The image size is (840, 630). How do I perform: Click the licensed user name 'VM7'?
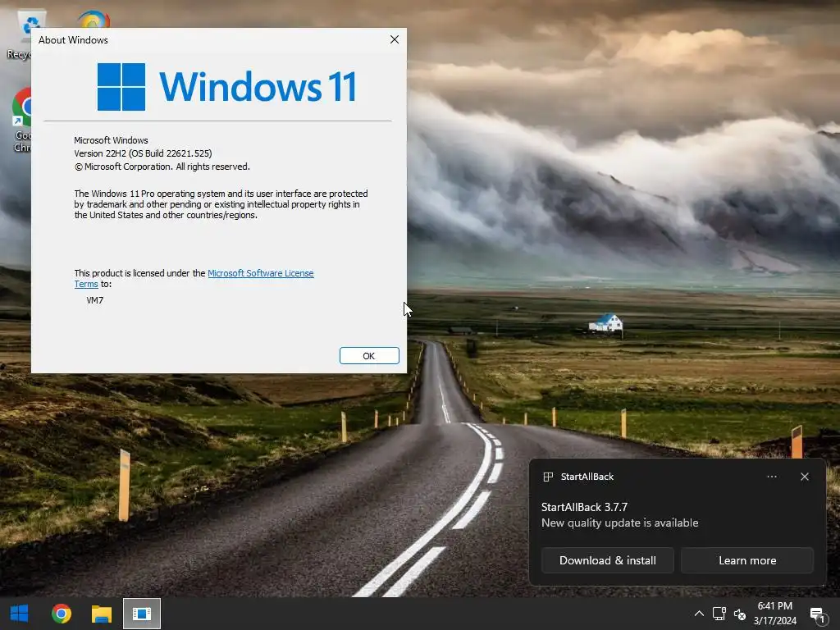tap(95, 300)
